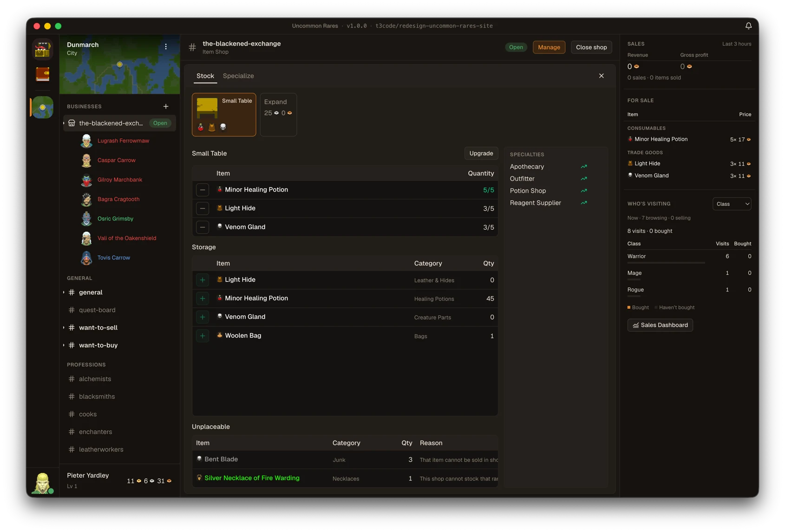Add a new business with plus icon
This screenshot has width=785, height=532.
pos(166,106)
